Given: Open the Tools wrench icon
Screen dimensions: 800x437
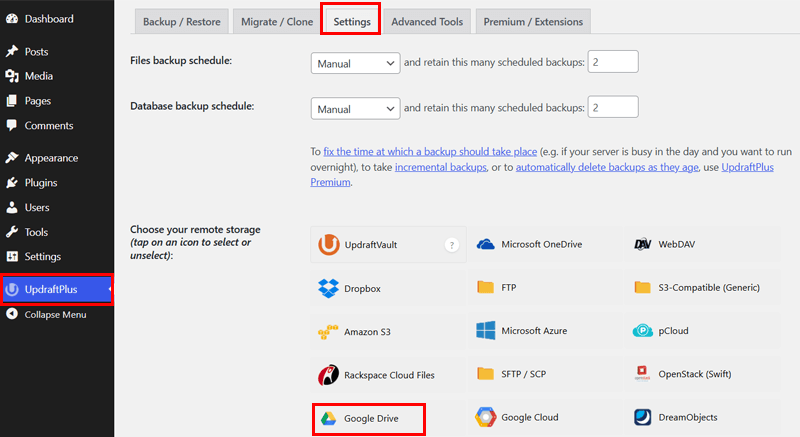Looking at the screenshot, I should pyautogui.click(x=12, y=232).
